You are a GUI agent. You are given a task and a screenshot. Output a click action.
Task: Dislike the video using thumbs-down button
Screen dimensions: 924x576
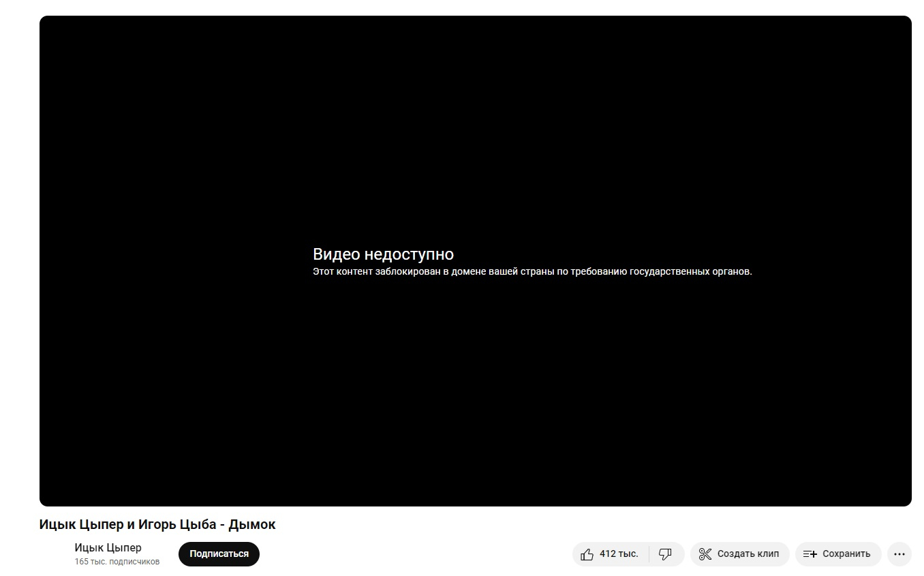[x=666, y=554]
